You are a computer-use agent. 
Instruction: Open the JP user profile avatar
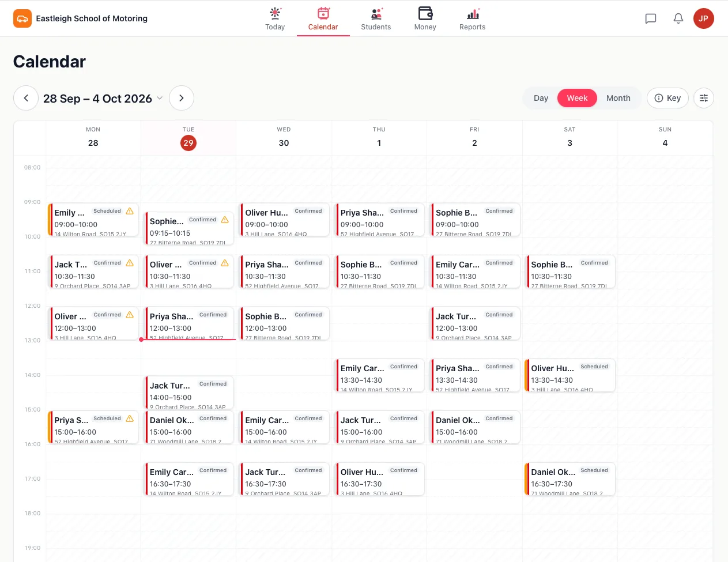click(x=703, y=18)
